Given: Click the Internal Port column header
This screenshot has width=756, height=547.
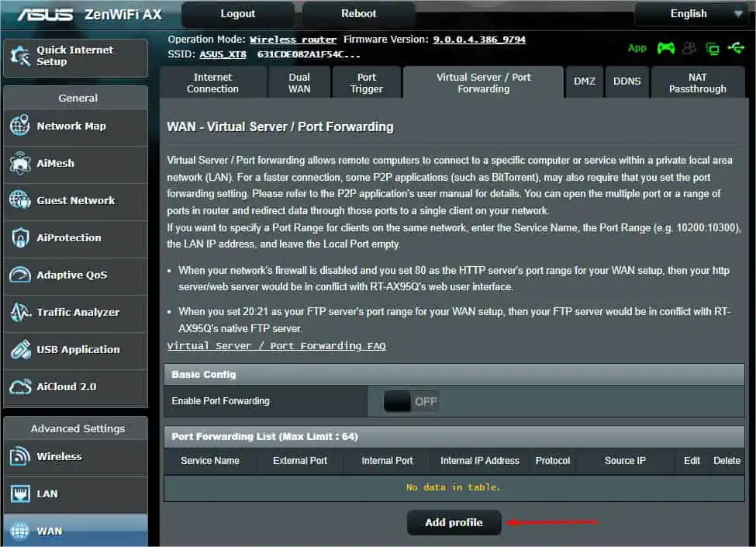Looking at the screenshot, I should tap(387, 461).
